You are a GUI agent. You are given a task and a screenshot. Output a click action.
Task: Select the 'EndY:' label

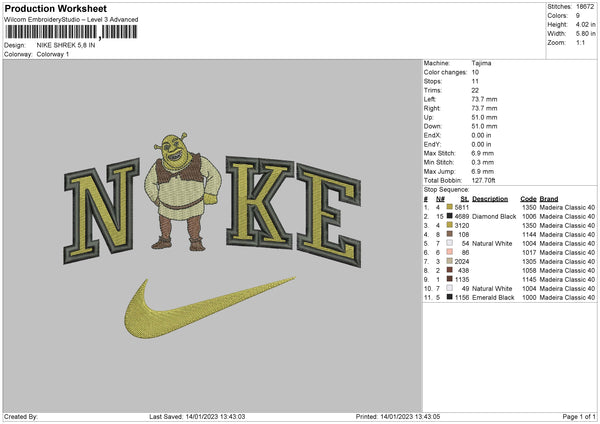pyautogui.click(x=432, y=144)
